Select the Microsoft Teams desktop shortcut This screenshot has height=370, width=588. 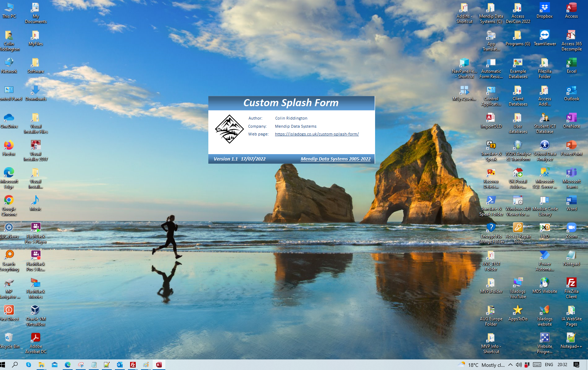pyautogui.click(x=571, y=178)
